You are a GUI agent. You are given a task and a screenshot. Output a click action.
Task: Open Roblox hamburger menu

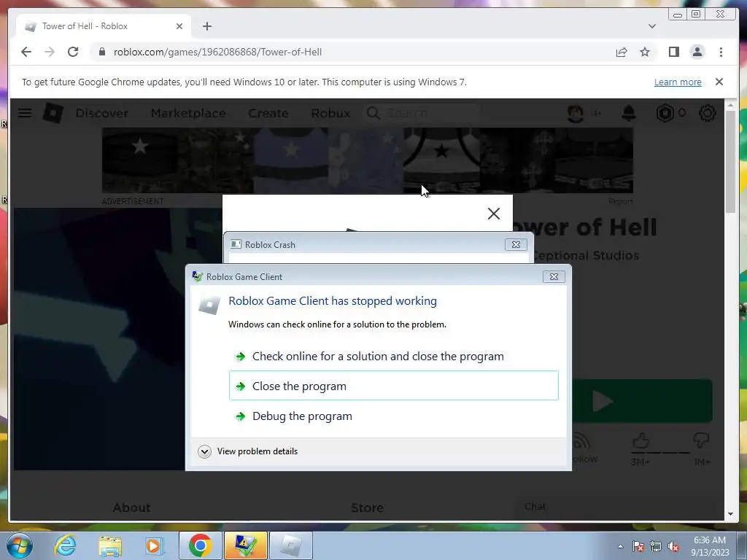(x=25, y=113)
